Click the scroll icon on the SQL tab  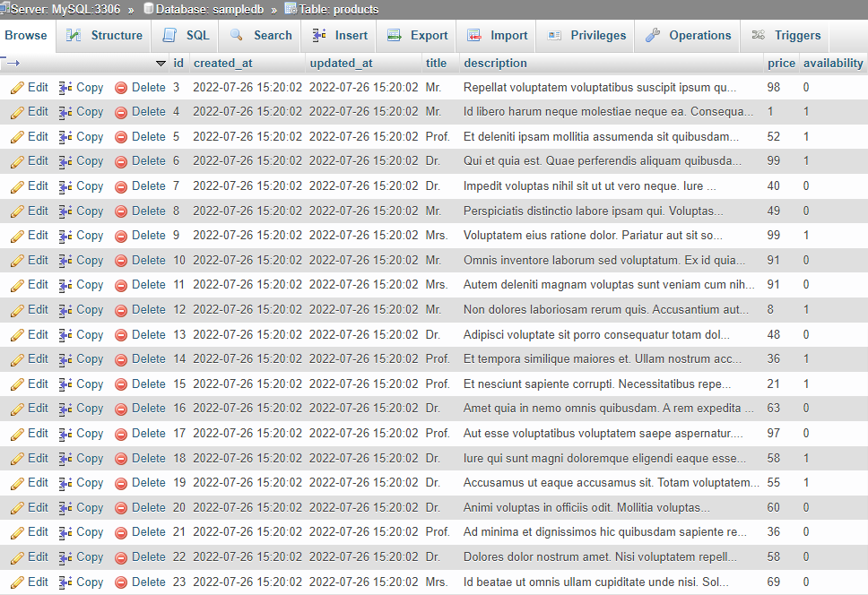(x=170, y=35)
